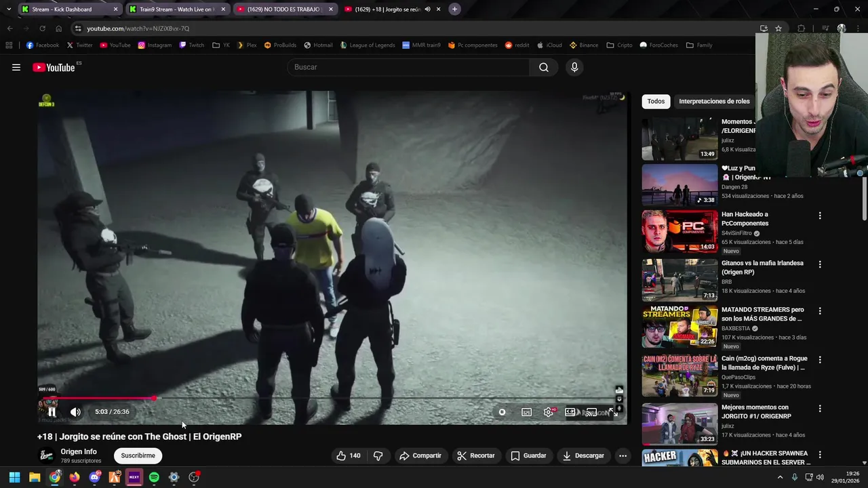The image size is (868, 488).
Task: Select the Todos filter chip
Action: (656, 101)
